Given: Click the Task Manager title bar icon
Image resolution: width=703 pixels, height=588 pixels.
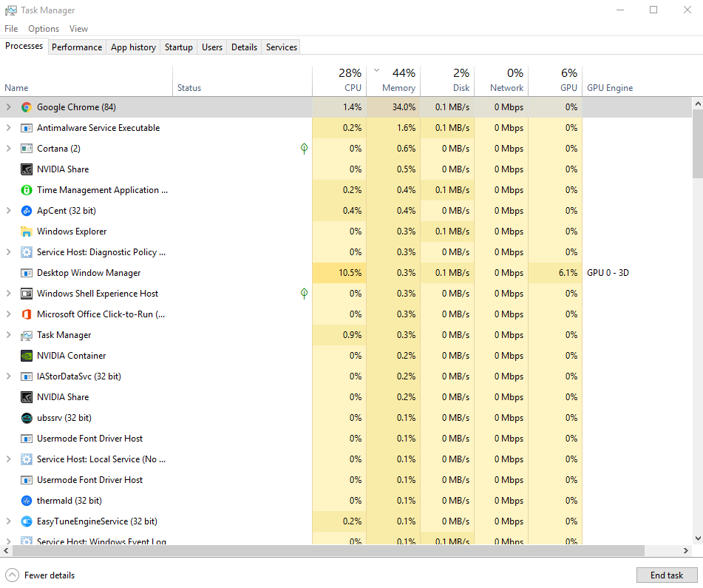Looking at the screenshot, I should [11, 10].
